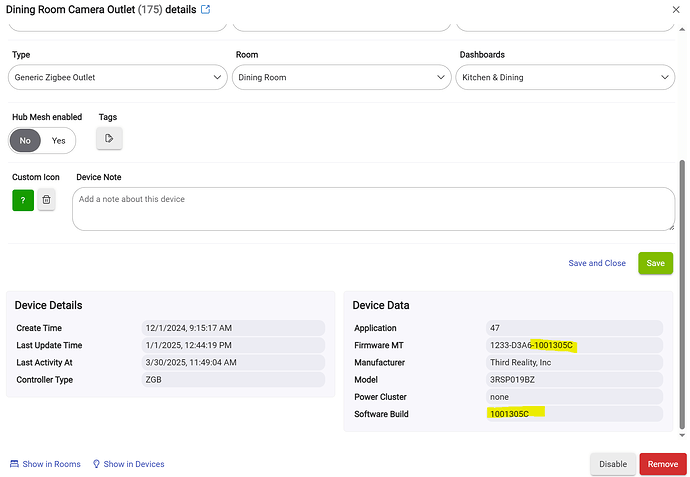Open the Tags editor icon button
The height and width of the screenshot is (477, 690).
tap(109, 139)
